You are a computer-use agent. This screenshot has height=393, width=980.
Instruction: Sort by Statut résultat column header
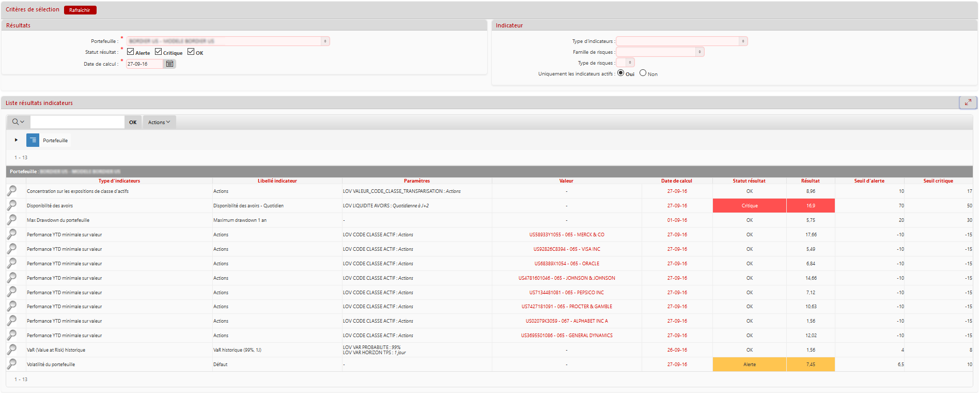tap(749, 181)
